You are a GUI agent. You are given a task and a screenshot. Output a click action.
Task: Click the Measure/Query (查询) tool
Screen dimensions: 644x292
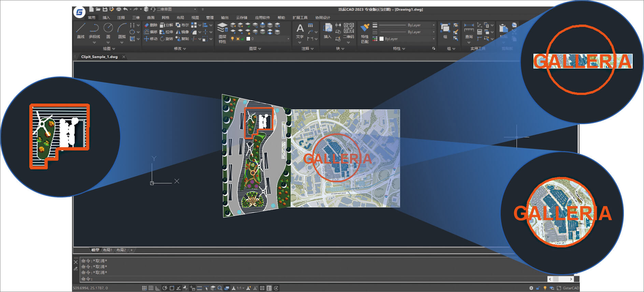pyautogui.click(x=469, y=30)
